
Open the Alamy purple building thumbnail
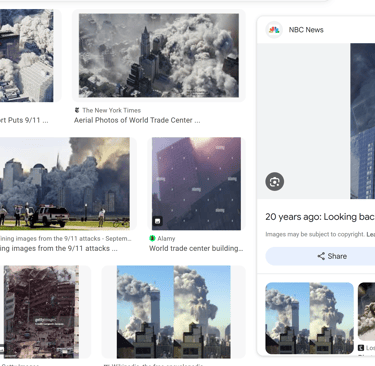(196, 184)
